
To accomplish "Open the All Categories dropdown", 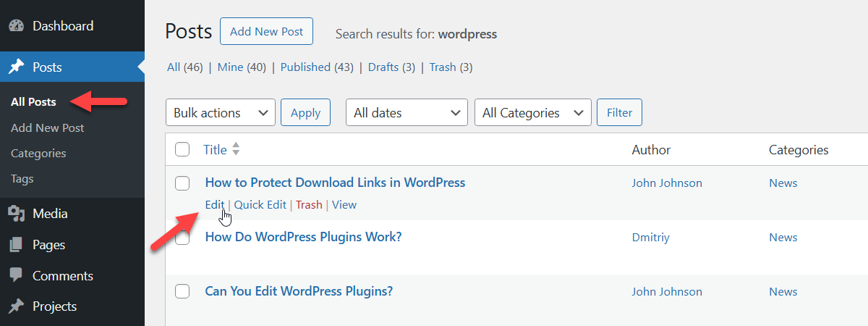I will (x=533, y=113).
